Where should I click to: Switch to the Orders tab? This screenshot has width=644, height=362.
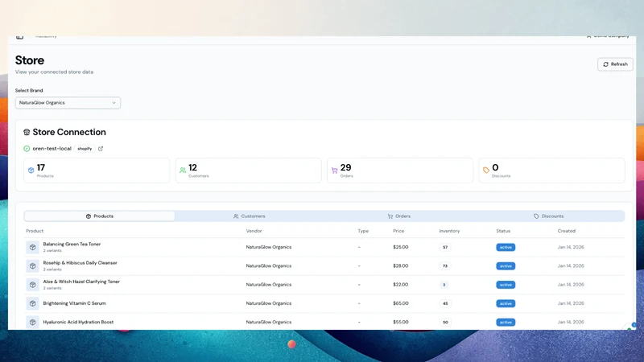click(x=399, y=216)
